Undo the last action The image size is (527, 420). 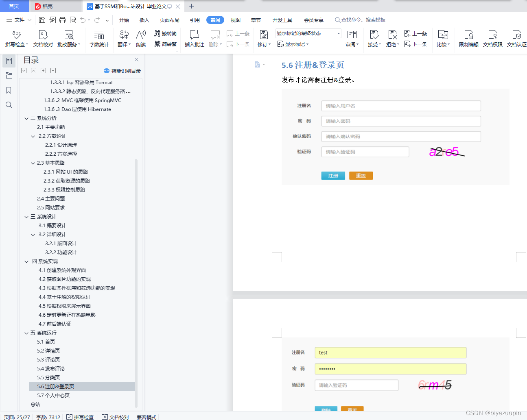(x=83, y=20)
